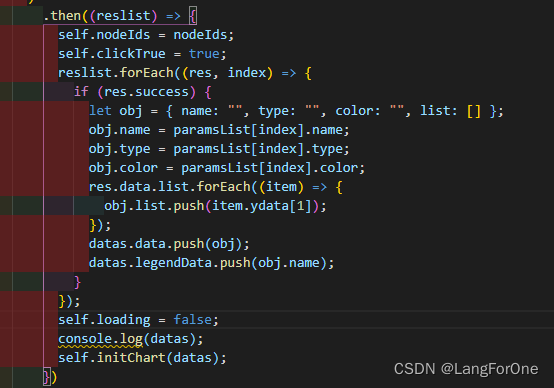Viewport: 554px width, 388px height.
Task: Select 'forEach' in the reslist.forEach line
Action: point(147,73)
